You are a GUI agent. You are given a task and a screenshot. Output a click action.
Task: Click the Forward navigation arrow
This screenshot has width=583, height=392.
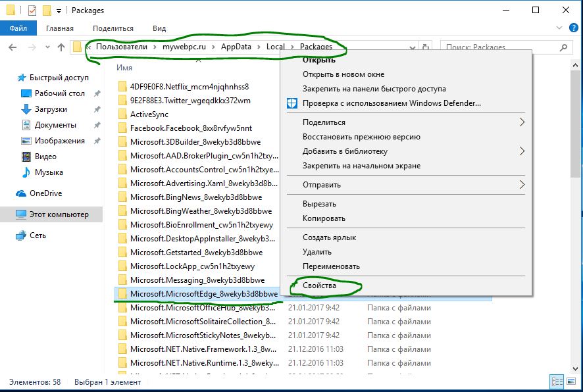coord(32,47)
